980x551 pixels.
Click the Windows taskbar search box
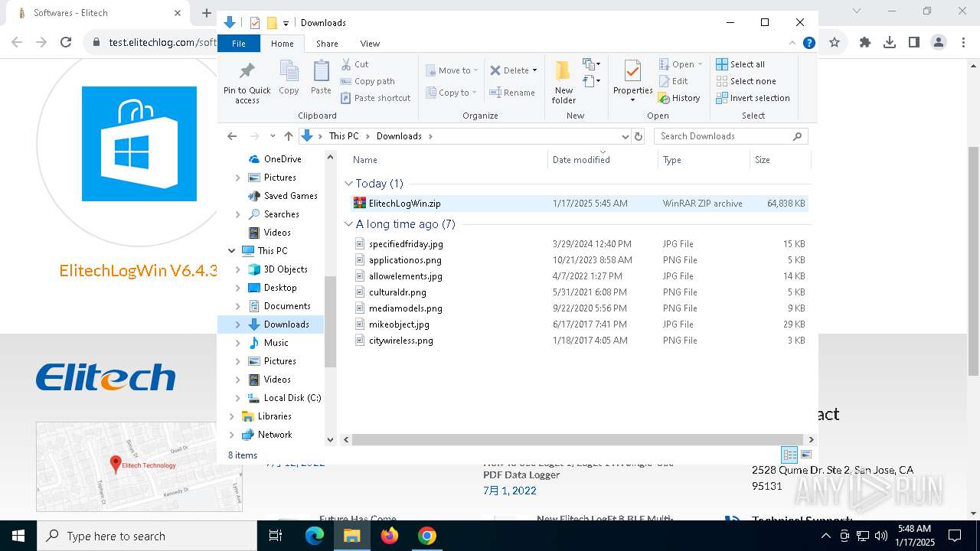tap(147, 536)
